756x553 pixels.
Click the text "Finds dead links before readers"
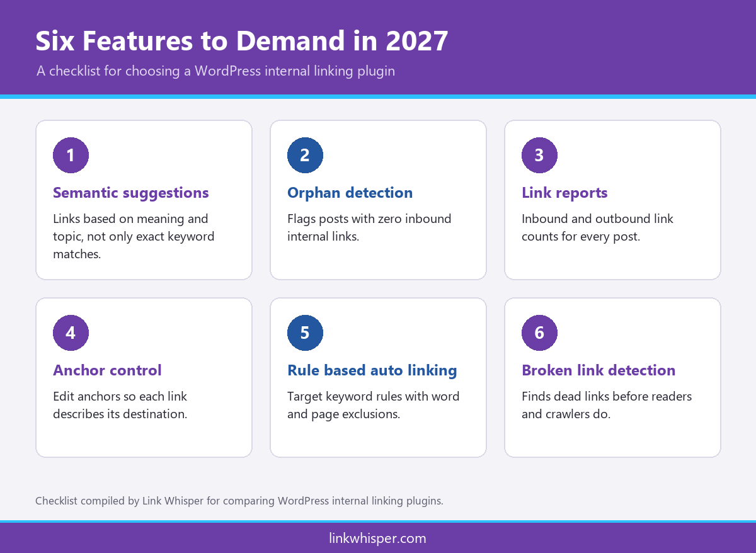pyautogui.click(x=607, y=397)
